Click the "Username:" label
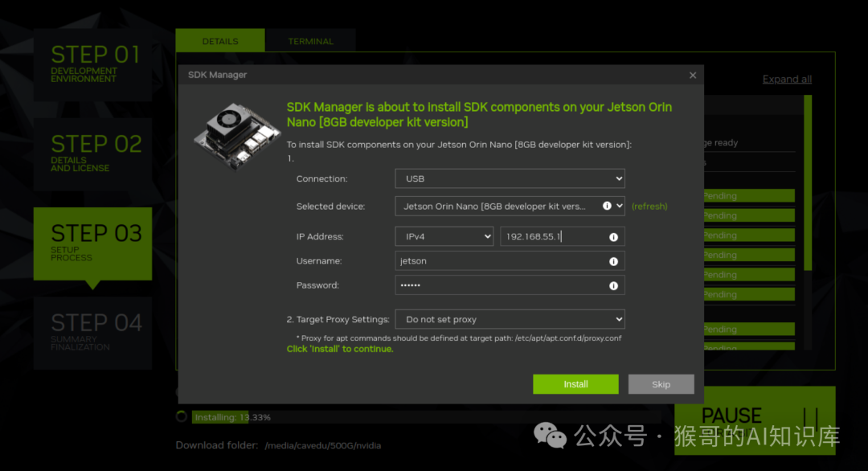Viewport: 868px width, 471px height. (x=319, y=260)
